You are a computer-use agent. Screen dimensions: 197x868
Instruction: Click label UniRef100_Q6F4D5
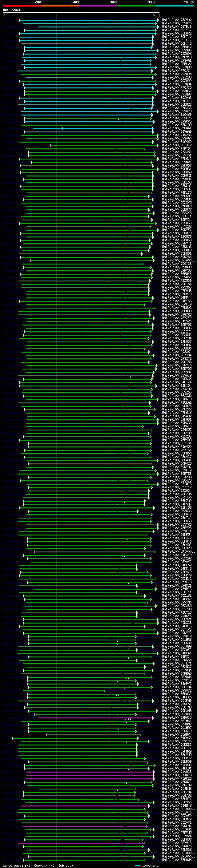(177, 440)
